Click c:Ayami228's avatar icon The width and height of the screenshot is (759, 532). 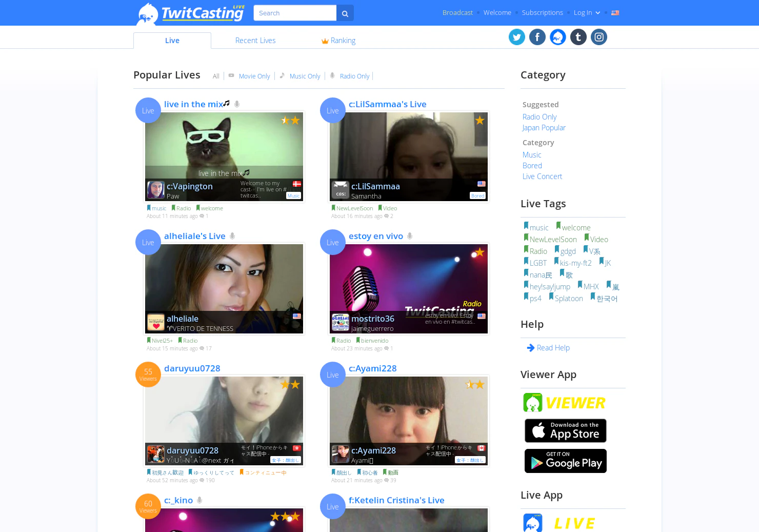340,454
